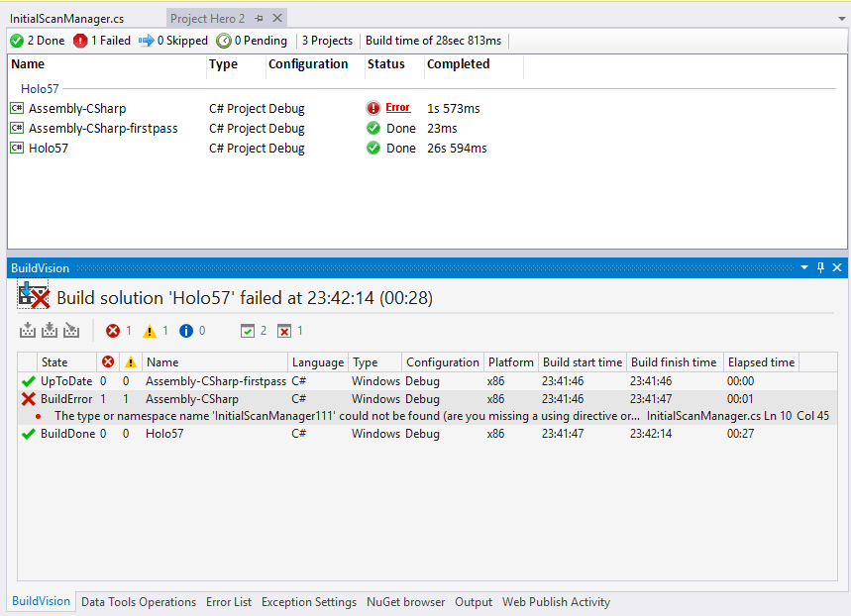
Task: Click the middle build toolbar icon
Action: point(50,331)
